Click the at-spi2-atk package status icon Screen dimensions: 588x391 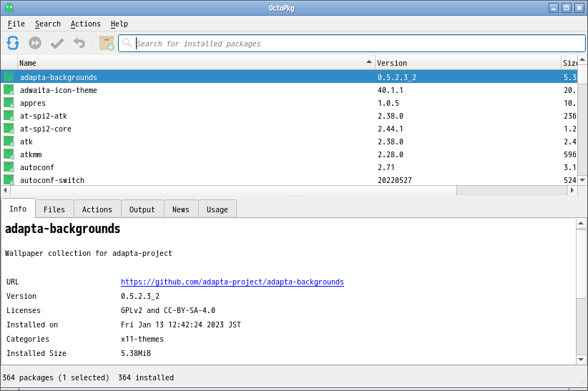(9, 116)
